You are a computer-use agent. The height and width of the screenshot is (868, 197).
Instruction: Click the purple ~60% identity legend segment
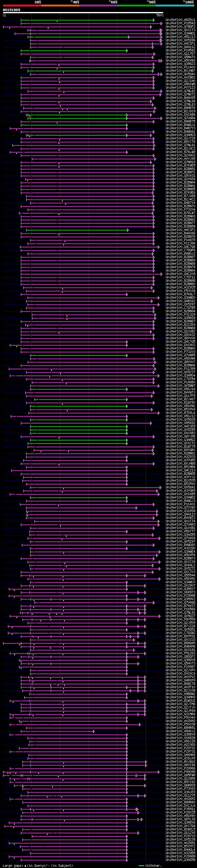point(98,6)
